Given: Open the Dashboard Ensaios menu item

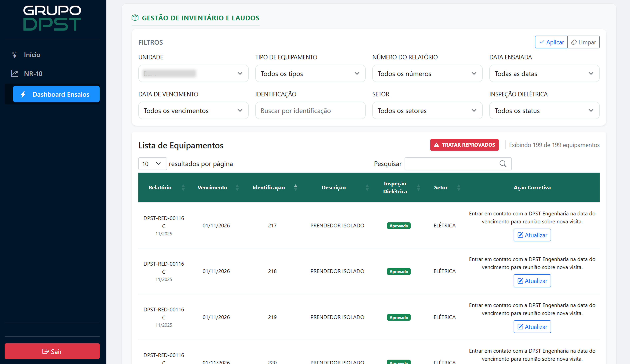Looking at the screenshot, I should pos(56,94).
